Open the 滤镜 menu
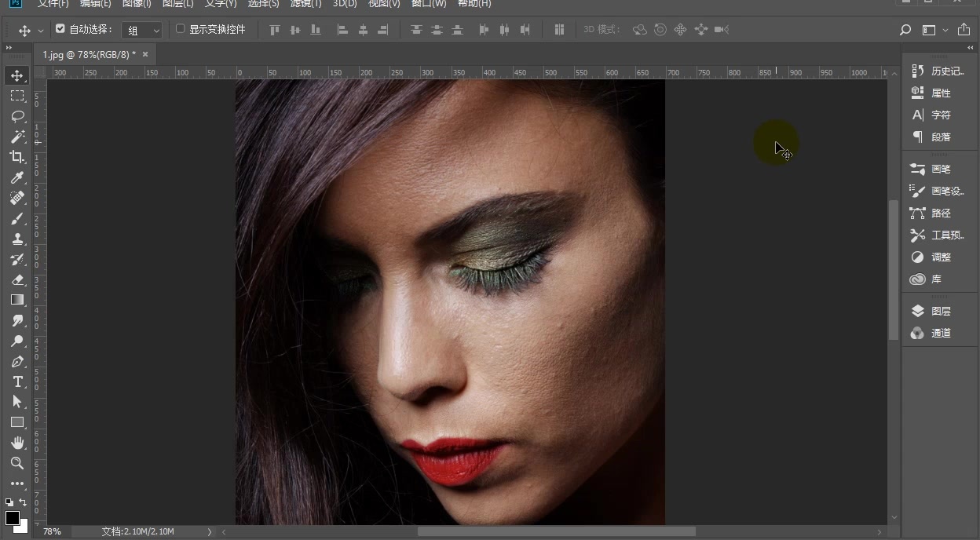This screenshot has width=980, height=540. (306, 3)
